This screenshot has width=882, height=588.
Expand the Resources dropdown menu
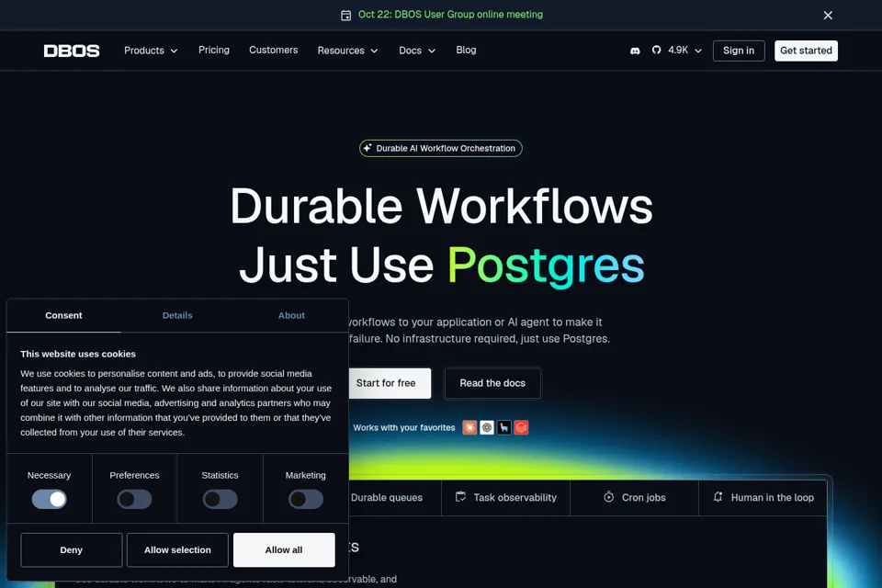pyautogui.click(x=347, y=51)
